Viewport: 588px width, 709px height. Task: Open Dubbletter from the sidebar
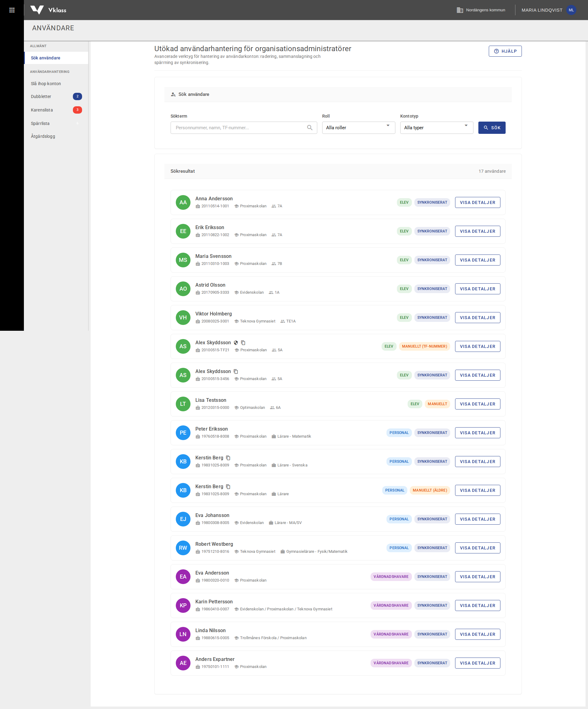click(x=41, y=96)
